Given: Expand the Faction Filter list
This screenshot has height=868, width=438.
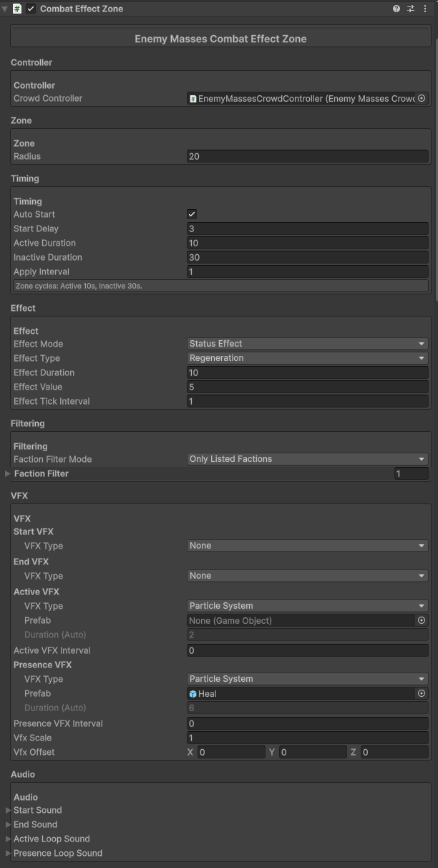Looking at the screenshot, I should (x=8, y=473).
